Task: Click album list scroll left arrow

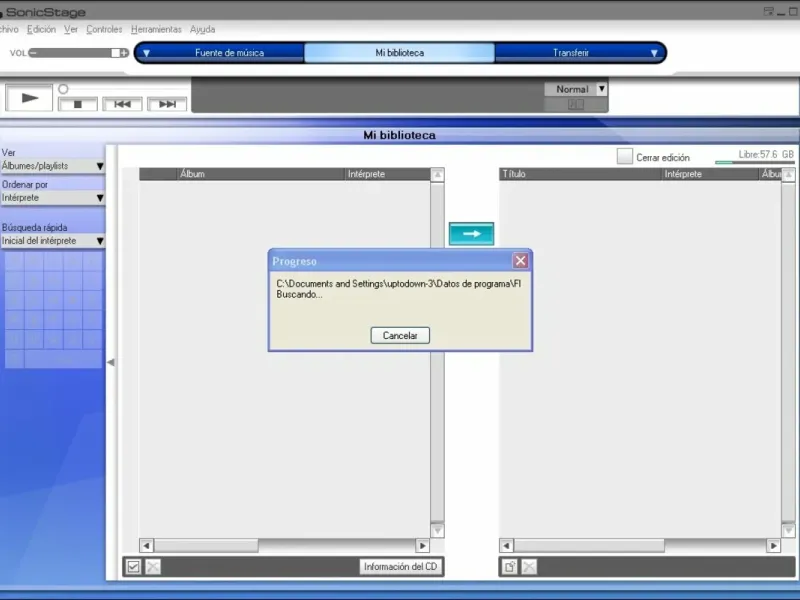Action: (x=146, y=546)
